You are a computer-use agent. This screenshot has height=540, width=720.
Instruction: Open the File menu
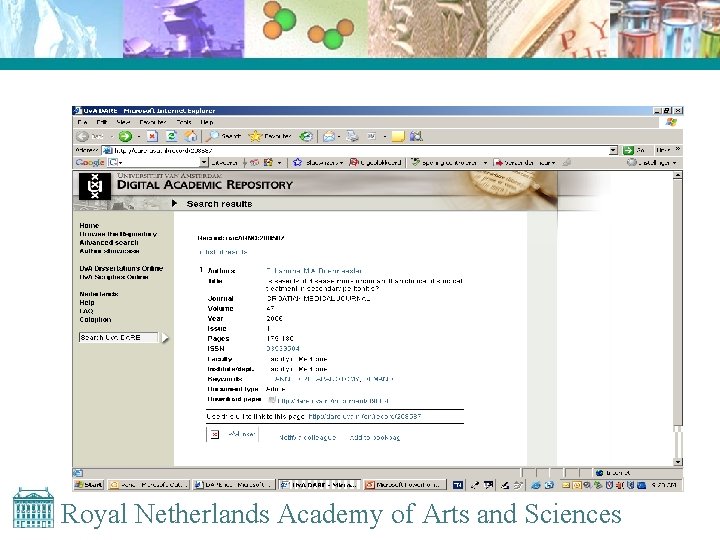click(83, 122)
